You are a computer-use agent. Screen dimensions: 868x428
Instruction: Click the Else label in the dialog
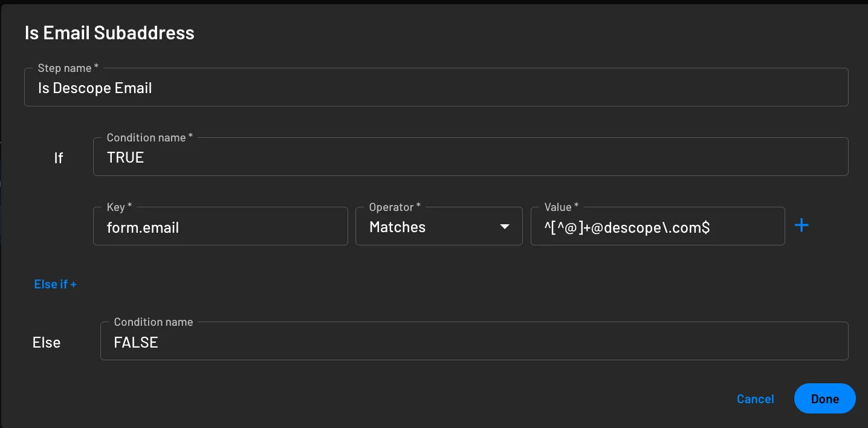tap(46, 342)
